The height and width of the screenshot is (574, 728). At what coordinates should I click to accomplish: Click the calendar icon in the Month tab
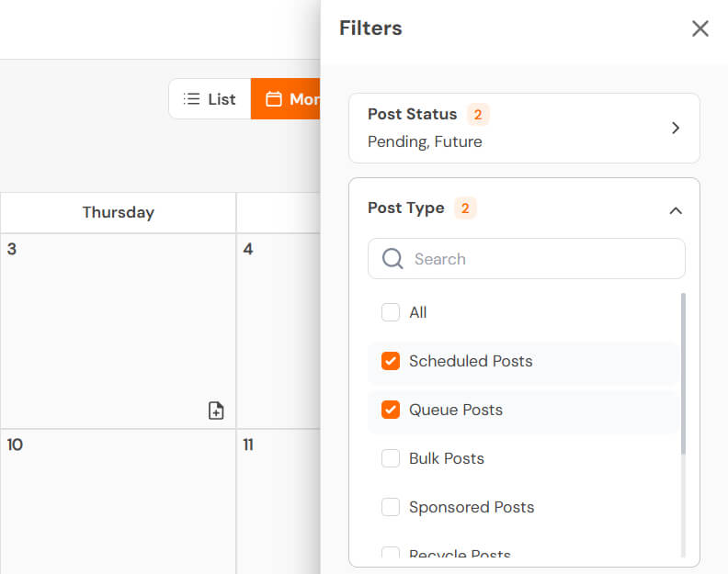[x=274, y=99]
